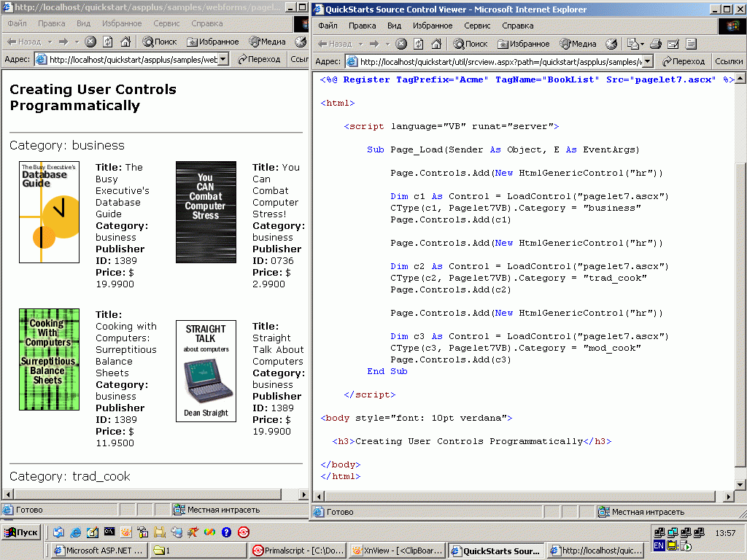747x560 pixels.
Task: Expand address bar dropdown in left browser window
Action: point(223,60)
